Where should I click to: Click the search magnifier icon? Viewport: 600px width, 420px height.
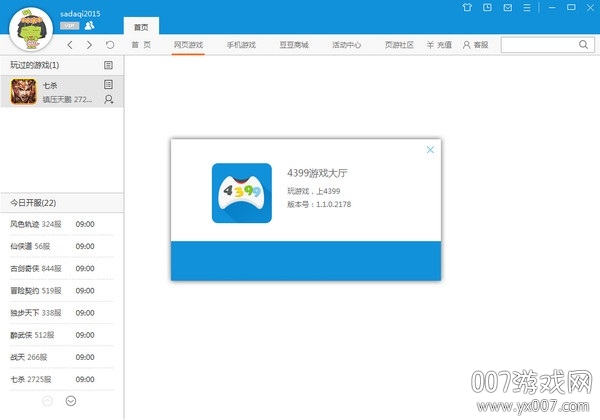coord(583,45)
